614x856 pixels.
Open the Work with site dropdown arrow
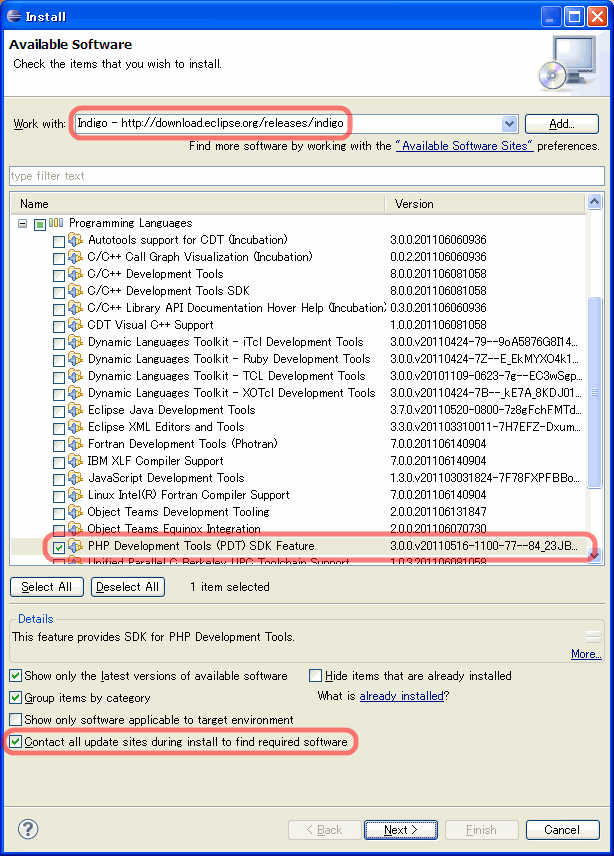(x=509, y=124)
